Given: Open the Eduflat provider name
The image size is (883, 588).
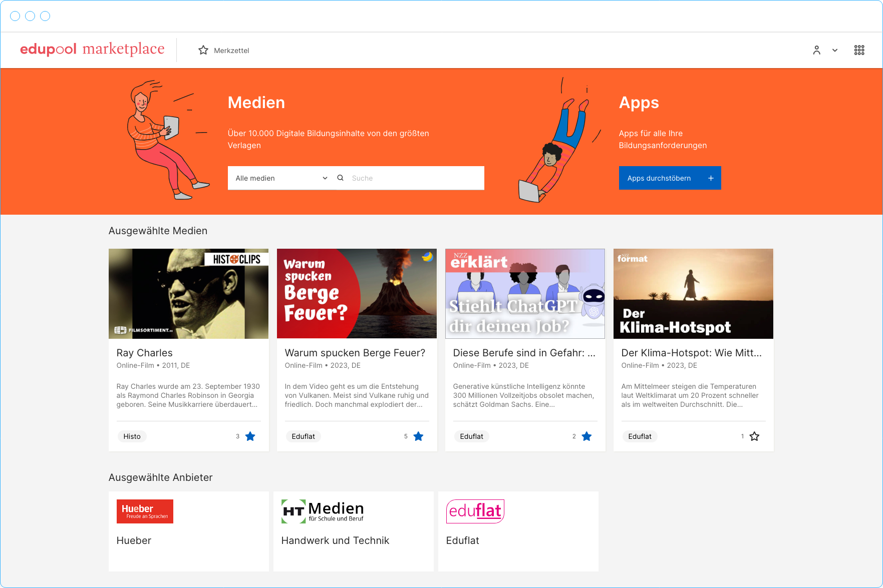Looking at the screenshot, I should pyautogui.click(x=463, y=540).
